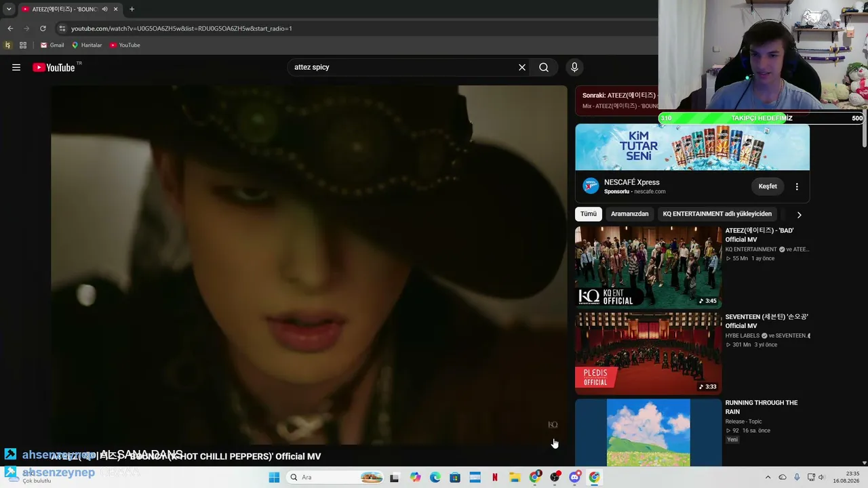The height and width of the screenshot is (488, 868).
Task: Open Discord from the taskbar
Action: click(574, 477)
